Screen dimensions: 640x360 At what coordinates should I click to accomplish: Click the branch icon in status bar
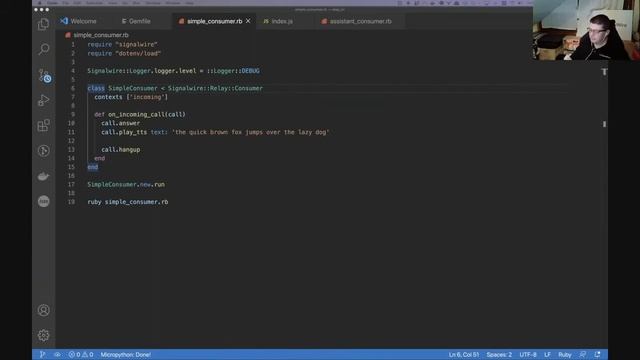[42, 354]
